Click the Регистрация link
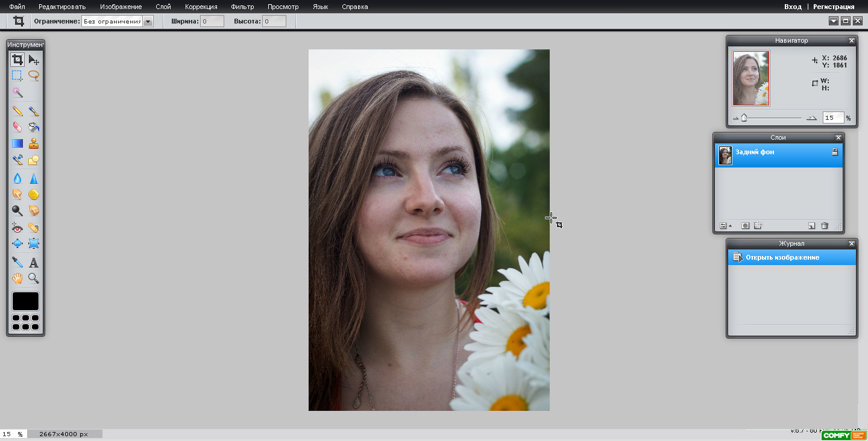The height and width of the screenshot is (441, 868). coord(834,7)
